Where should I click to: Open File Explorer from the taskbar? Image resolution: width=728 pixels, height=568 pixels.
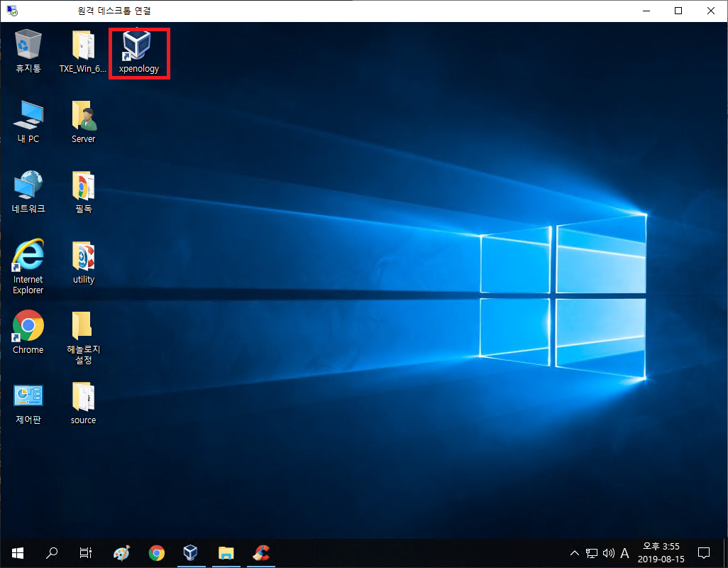coord(226,552)
